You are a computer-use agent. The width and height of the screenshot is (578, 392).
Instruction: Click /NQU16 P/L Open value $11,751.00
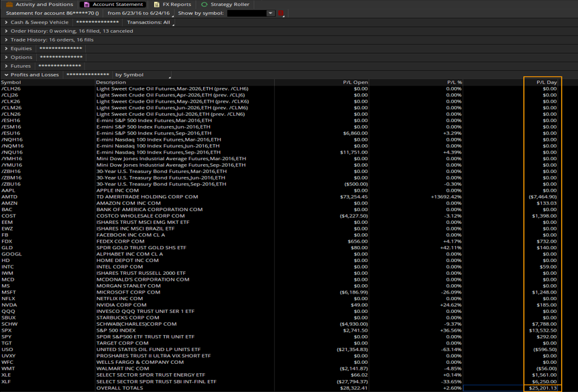pos(354,153)
